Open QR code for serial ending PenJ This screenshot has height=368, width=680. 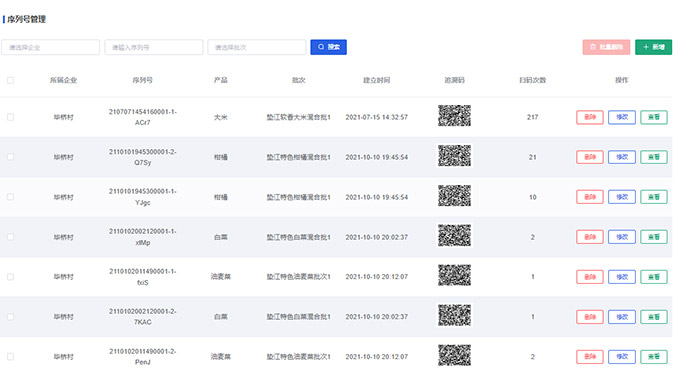pyautogui.click(x=454, y=355)
